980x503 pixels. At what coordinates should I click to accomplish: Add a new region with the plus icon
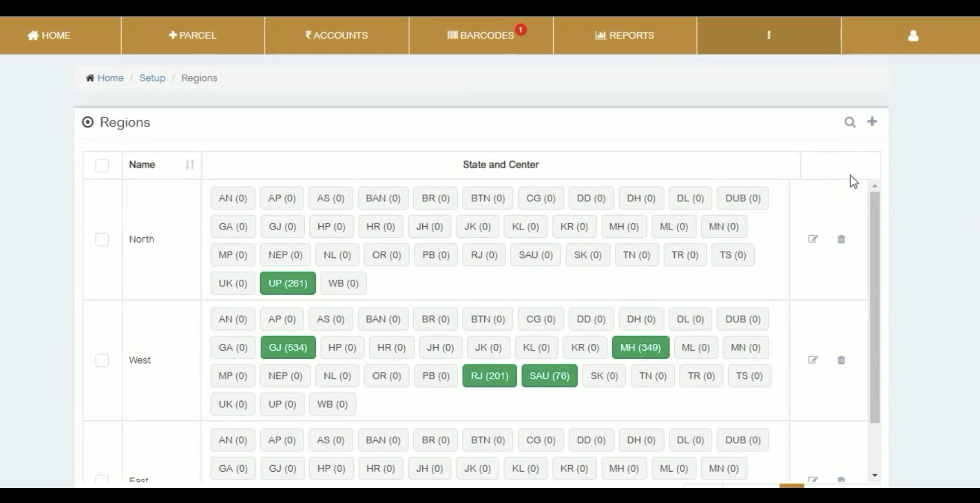click(872, 122)
